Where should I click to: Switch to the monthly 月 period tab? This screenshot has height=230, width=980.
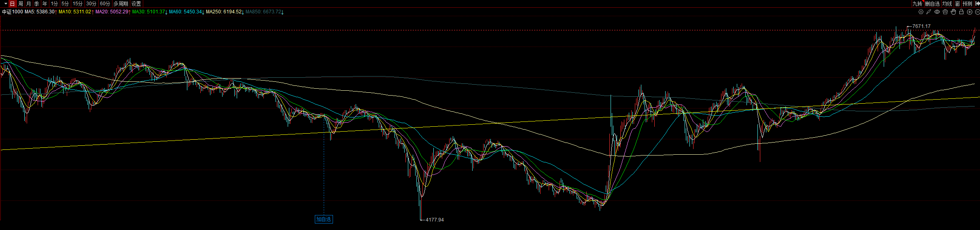coord(29,4)
